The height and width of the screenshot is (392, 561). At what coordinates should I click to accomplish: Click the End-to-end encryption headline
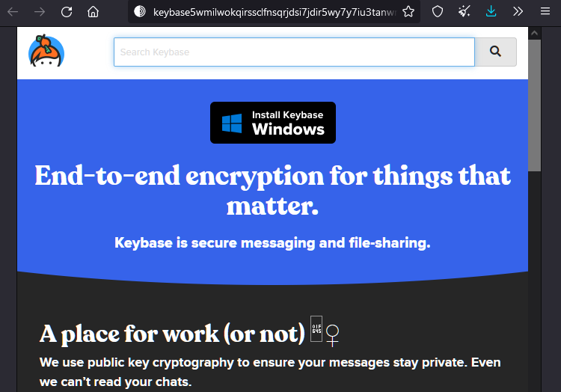coord(272,191)
